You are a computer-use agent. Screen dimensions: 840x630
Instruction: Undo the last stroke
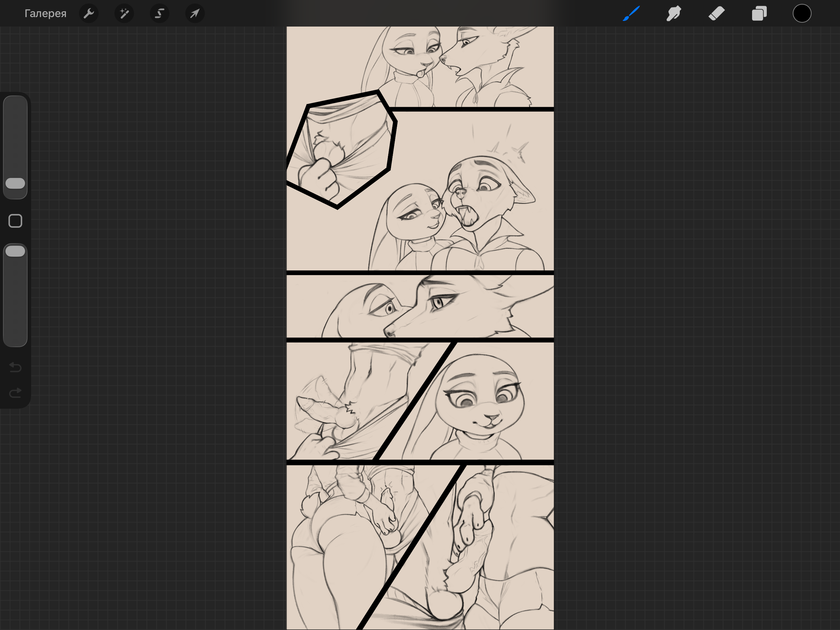click(15, 367)
